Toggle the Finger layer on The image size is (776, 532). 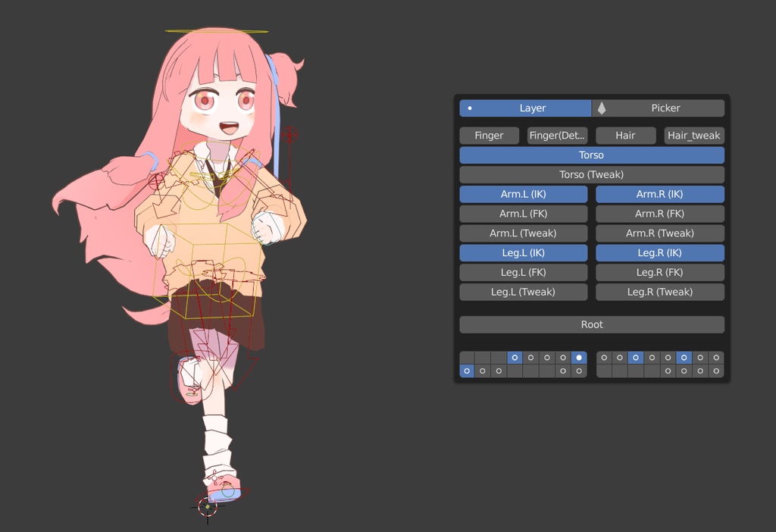pos(489,135)
